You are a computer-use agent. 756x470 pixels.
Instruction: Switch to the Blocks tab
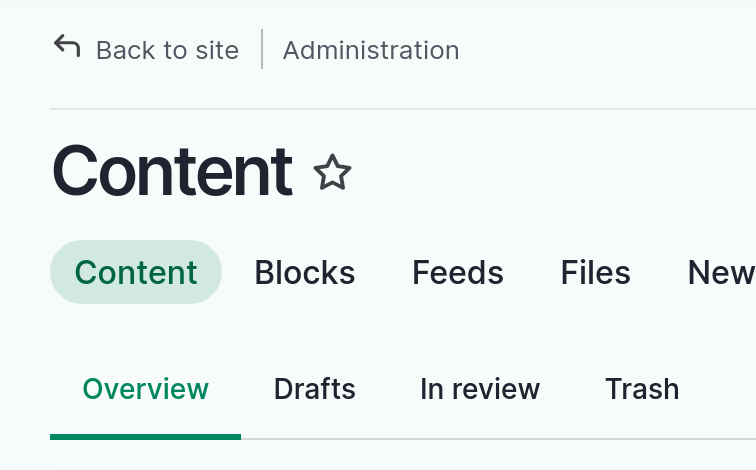305,272
